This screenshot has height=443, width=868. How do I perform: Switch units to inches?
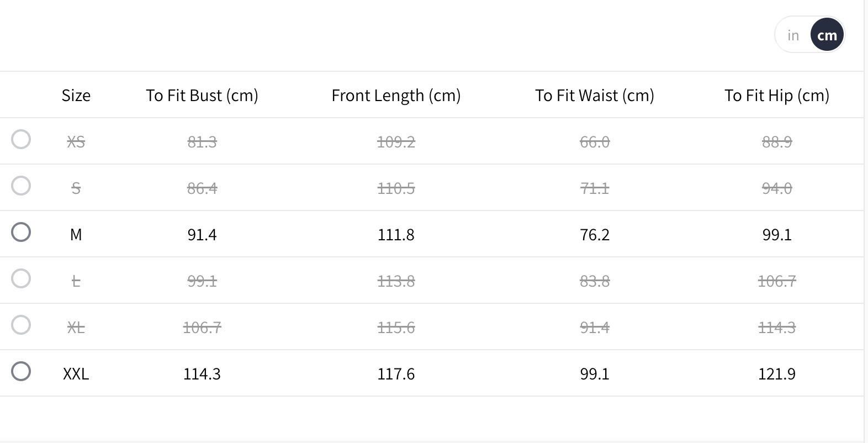coord(793,35)
